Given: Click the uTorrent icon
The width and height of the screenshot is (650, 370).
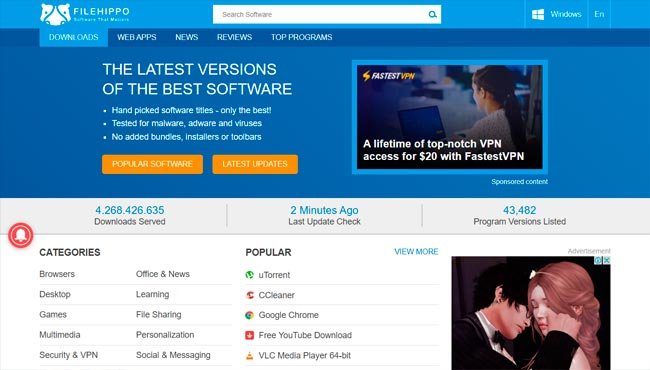Looking at the screenshot, I should pos(249,275).
